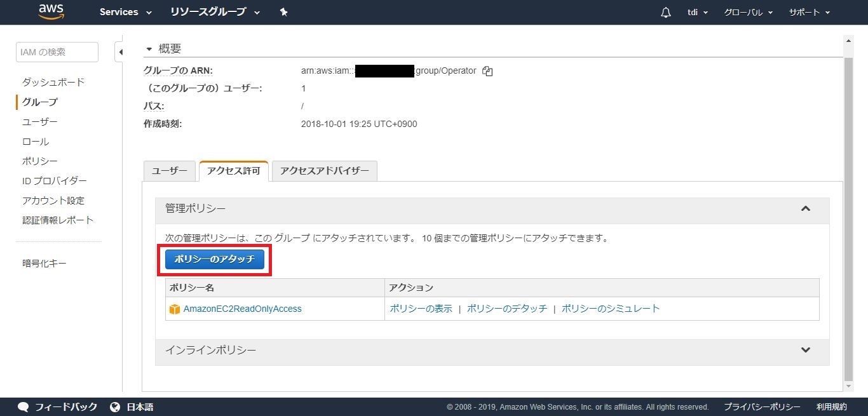Open the Services dropdown menu
The height and width of the screenshot is (416, 868).
(125, 12)
